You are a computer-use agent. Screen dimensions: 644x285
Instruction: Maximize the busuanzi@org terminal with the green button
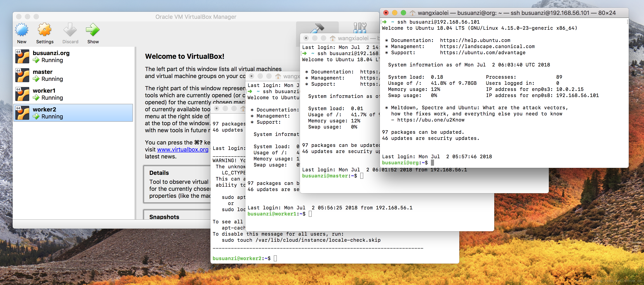click(403, 13)
